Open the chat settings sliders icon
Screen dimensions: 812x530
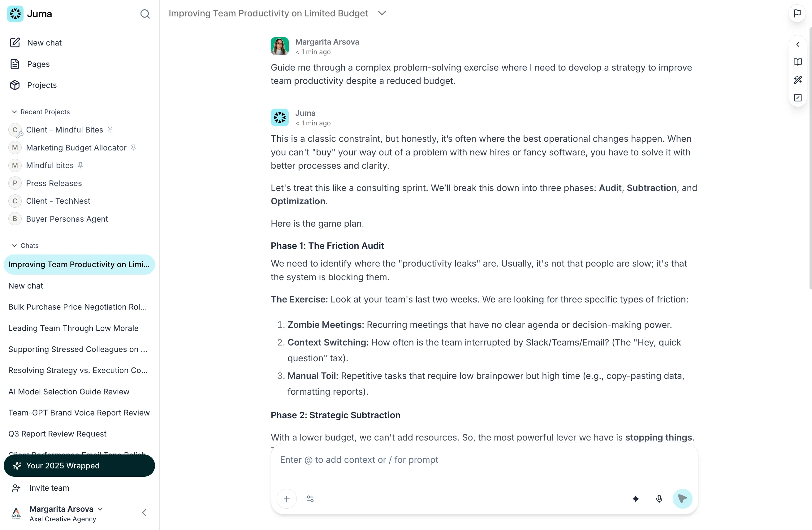point(310,499)
